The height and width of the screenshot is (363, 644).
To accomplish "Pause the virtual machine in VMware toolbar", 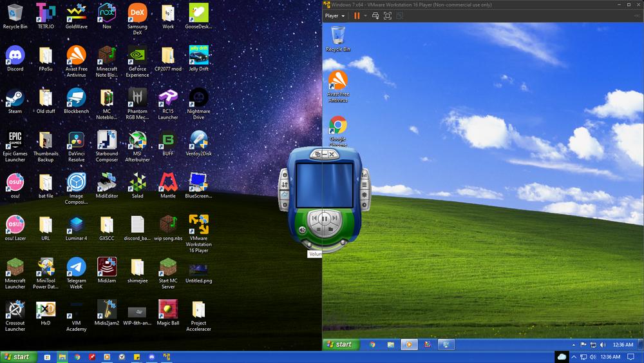I will pos(357,15).
